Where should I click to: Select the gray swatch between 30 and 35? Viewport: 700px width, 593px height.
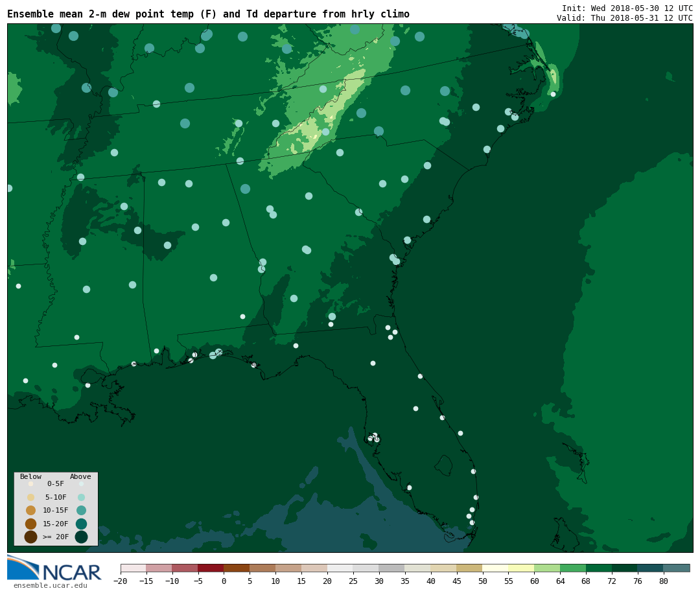click(x=392, y=568)
